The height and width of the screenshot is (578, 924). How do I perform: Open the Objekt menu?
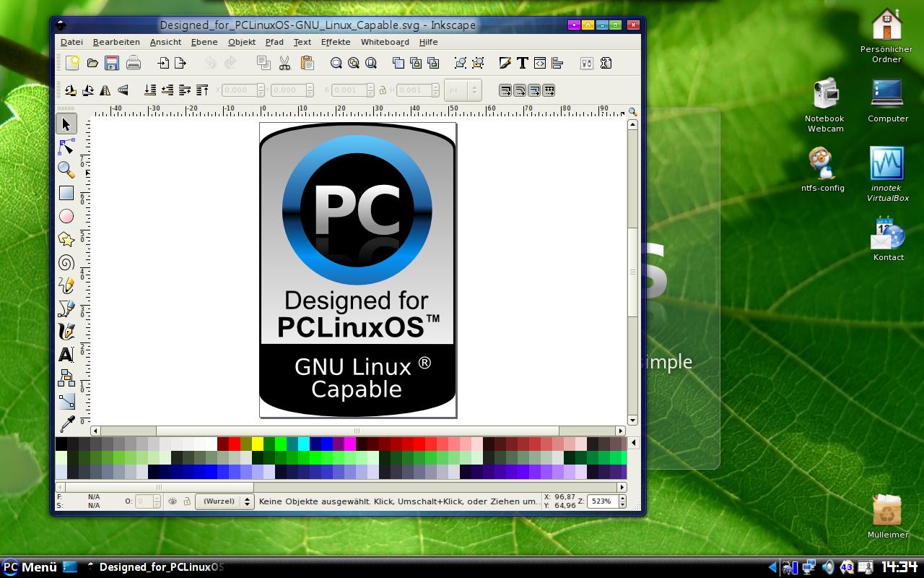coord(242,42)
